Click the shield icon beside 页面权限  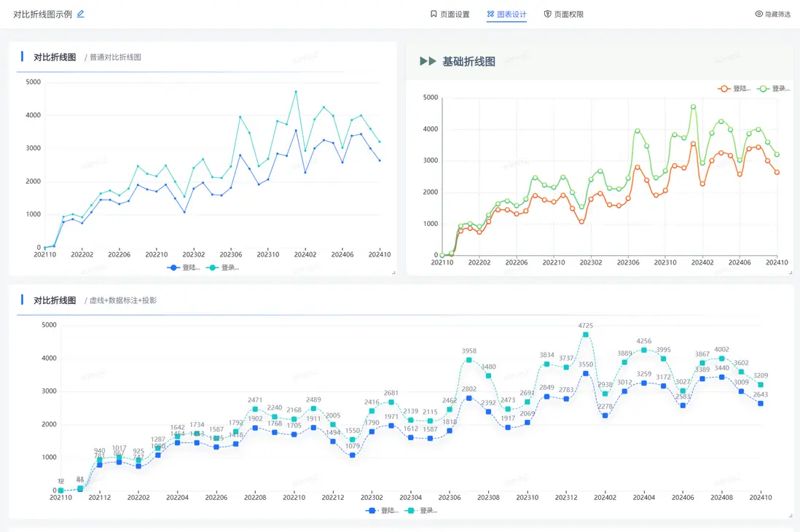pyautogui.click(x=547, y=14)
